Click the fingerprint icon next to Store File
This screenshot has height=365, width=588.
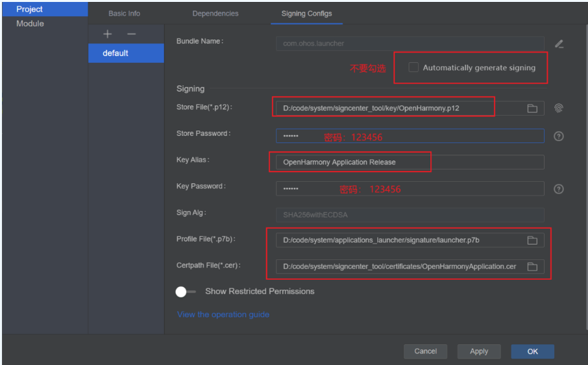559,108
